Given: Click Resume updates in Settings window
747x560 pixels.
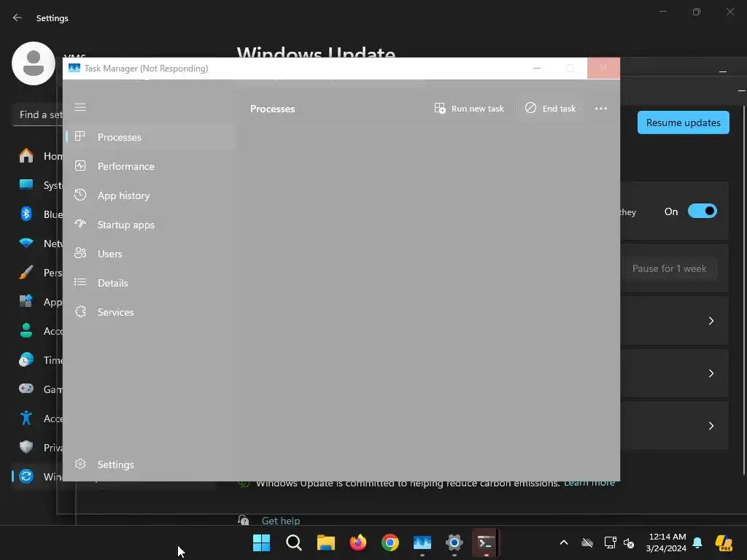Looking at the screenshot, I should pyautogui.click(x=683, y=122).
